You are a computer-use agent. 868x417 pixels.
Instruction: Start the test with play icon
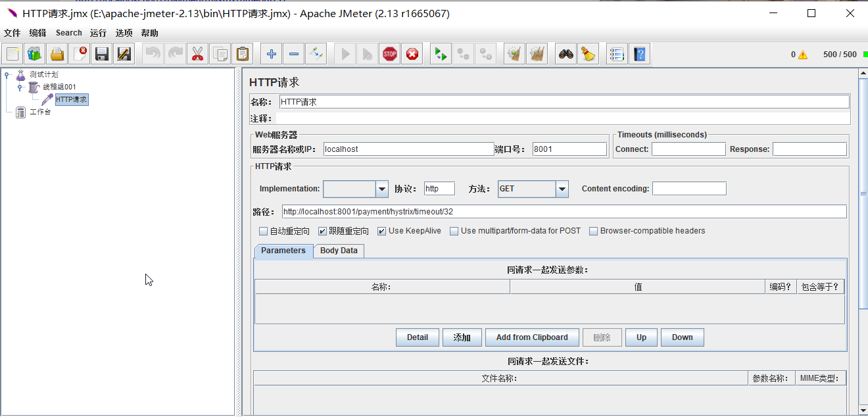[346, 54]
